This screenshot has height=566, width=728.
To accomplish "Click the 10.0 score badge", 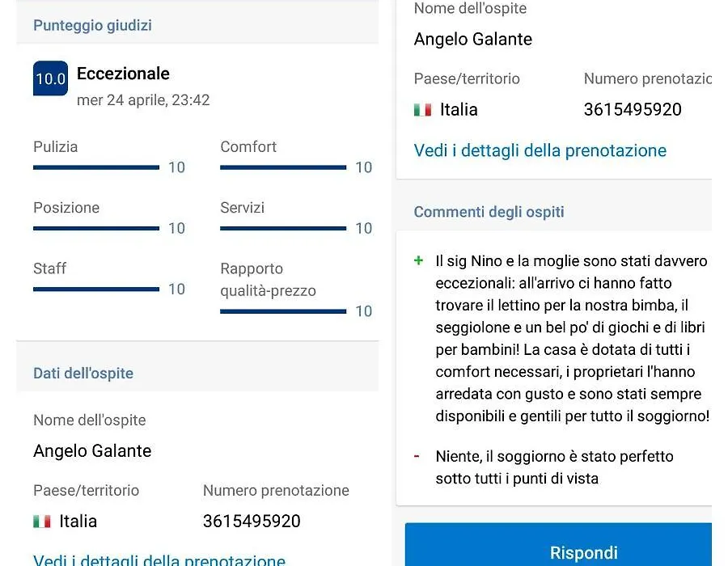I will click(x=50, y=78).
